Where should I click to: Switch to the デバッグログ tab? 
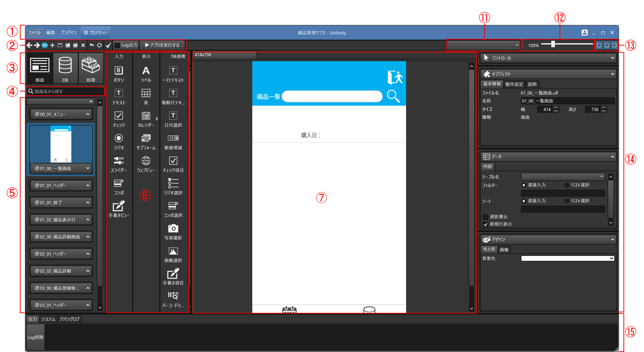tap(70, 319)
